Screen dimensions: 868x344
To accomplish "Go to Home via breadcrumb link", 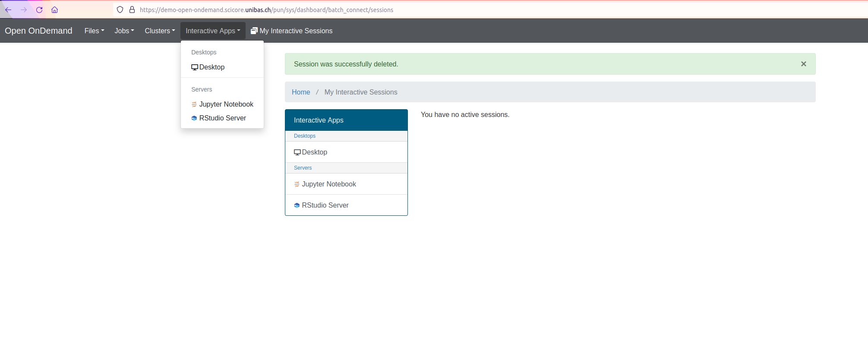I will pyautogui.click(x=301, y=92).
